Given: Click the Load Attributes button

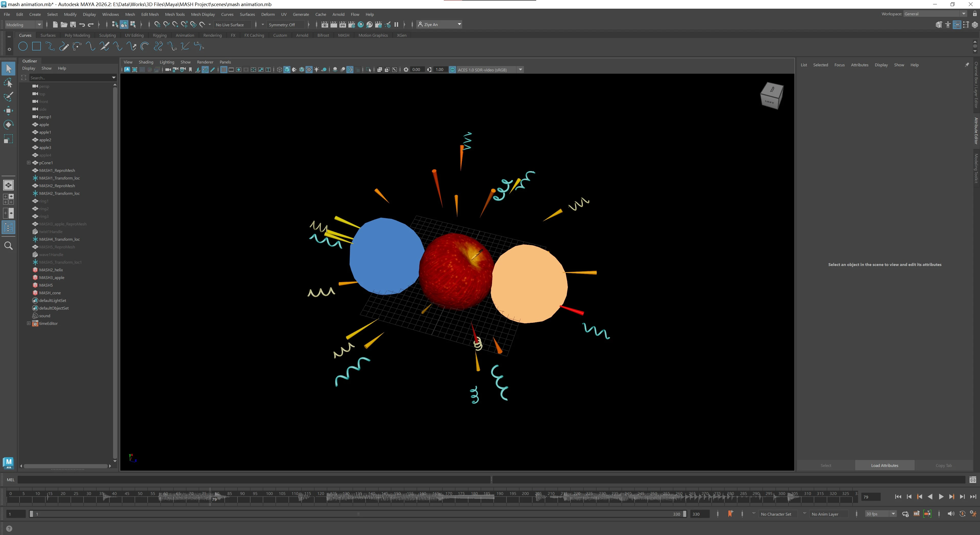Looking at the screenshot, I should (884, 465).
